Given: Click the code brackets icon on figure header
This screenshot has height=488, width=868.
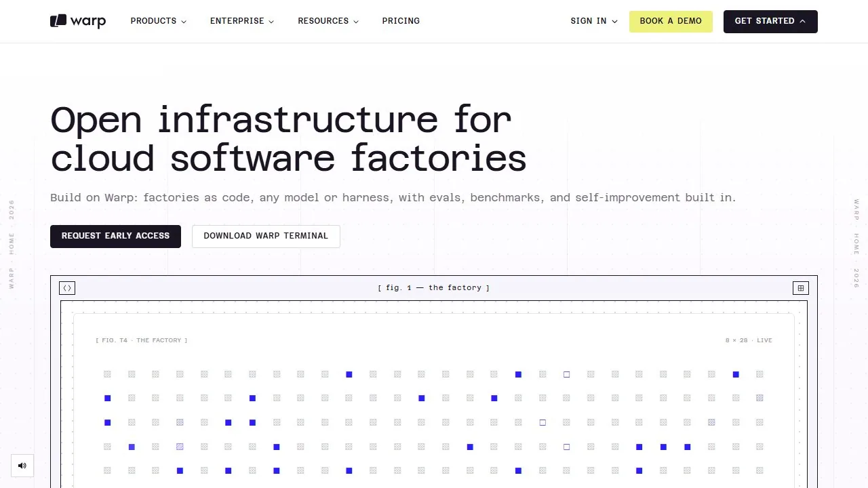Looking at the screenshot, I should 67,288.
